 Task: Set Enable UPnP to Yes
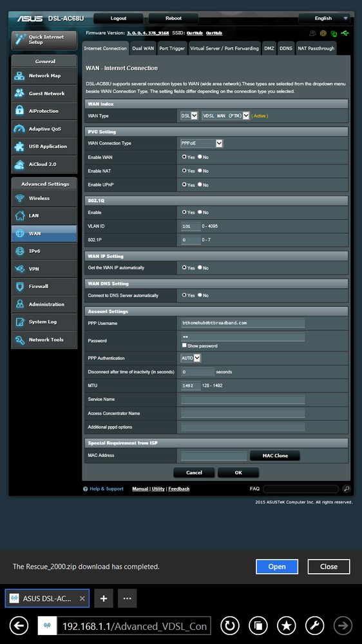point(185,185)
